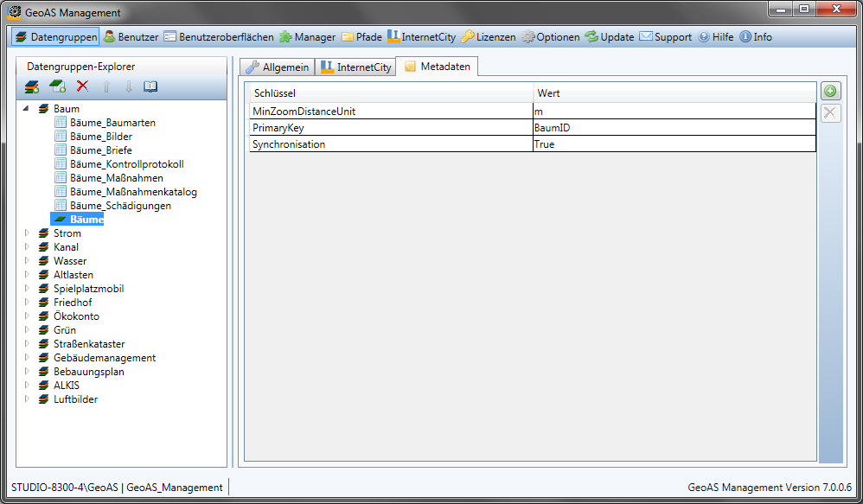Select the Baum root data group
The width and height of the screenshot is (863, 504).
pos(66,109)
